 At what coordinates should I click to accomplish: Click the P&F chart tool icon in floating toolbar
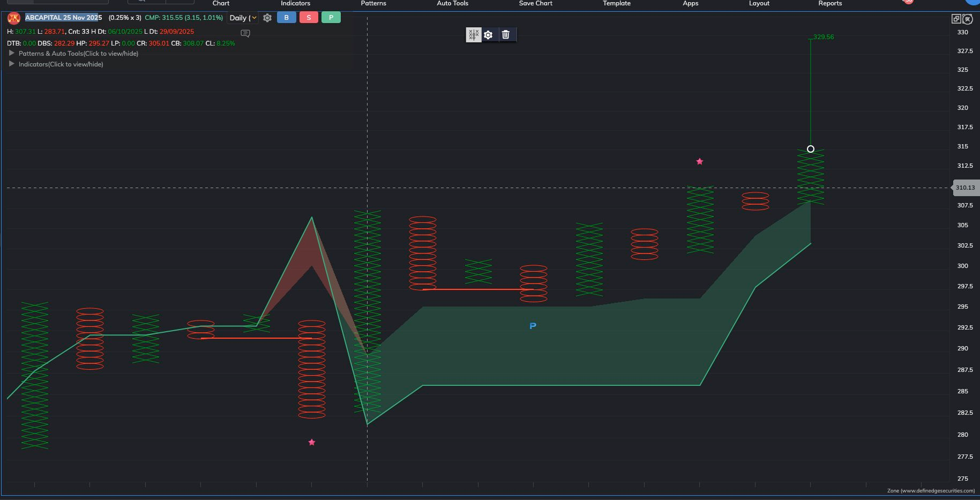[x=473, y=35]
